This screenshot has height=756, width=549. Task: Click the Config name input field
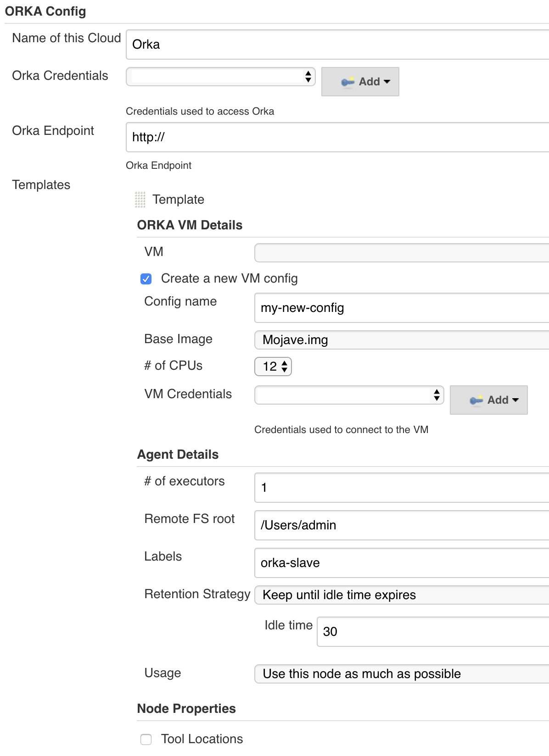point(402,308)
